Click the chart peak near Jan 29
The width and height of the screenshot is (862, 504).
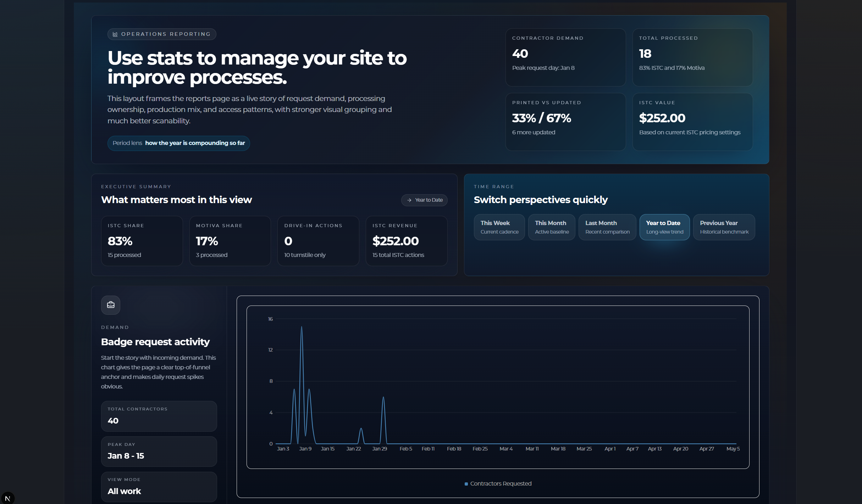383,397
